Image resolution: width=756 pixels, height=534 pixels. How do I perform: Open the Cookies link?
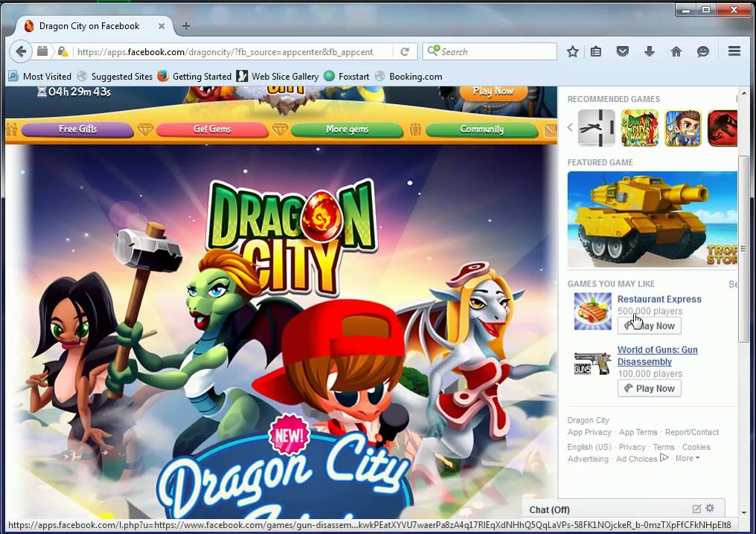pos(696,447)
